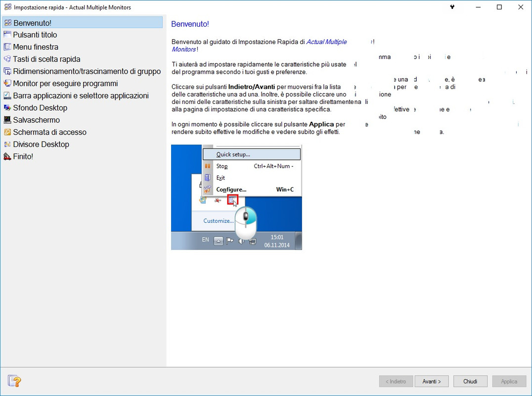Click the Menu finestra icon

pyautogui.click(x=7, y=47)
